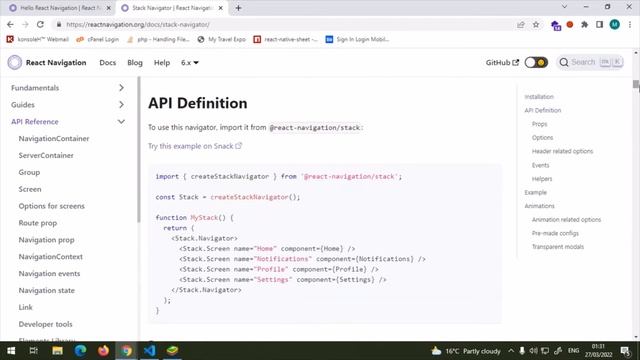
Task: Open the notifications center icon
Action: pos(625,351)
